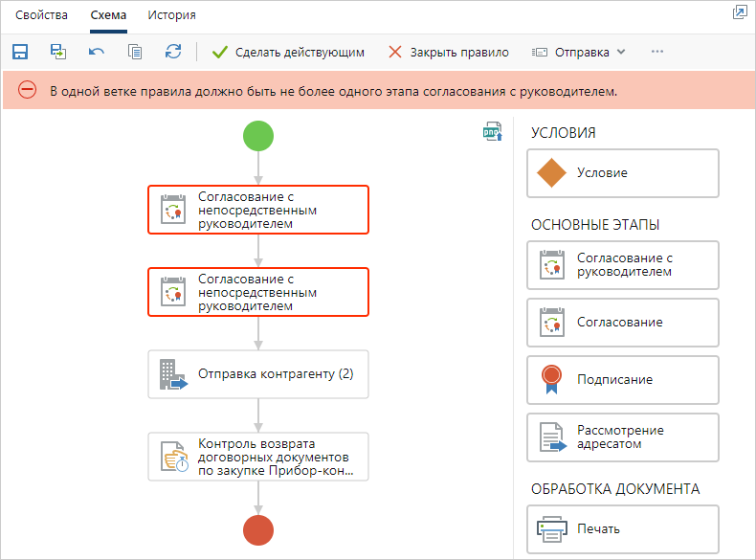Pick the Рассмотрение адресатом palette item
The image size is (756, 560).
(x=622, y=437)
